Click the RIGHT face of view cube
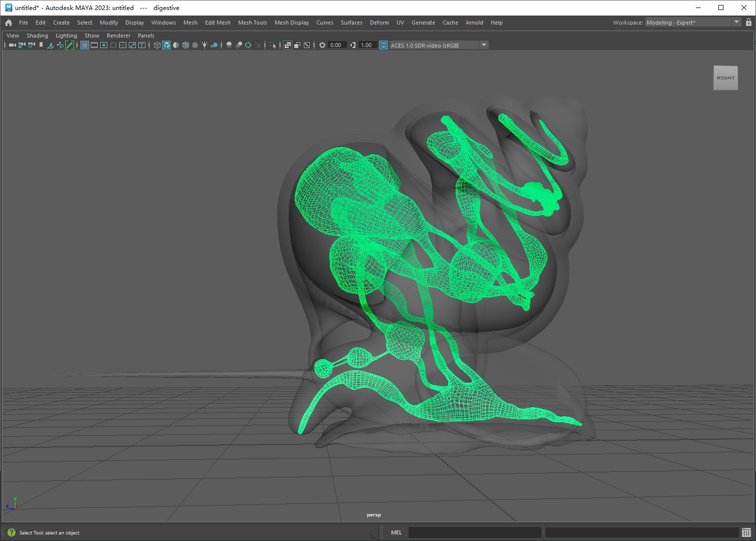Image resolution: width=756 pixels, height=541 pixels. (x=725, y=78)
